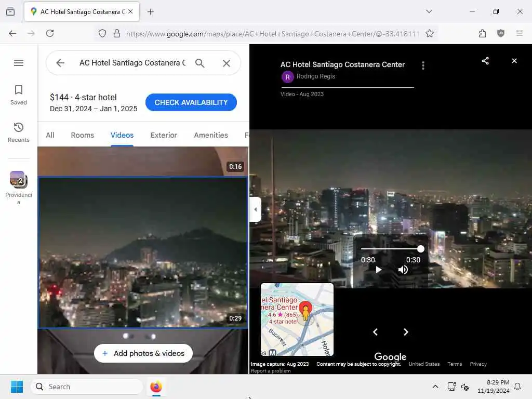Open the Terms link
The height and width of the screenshot is (399, 532).
coord(455,364)
